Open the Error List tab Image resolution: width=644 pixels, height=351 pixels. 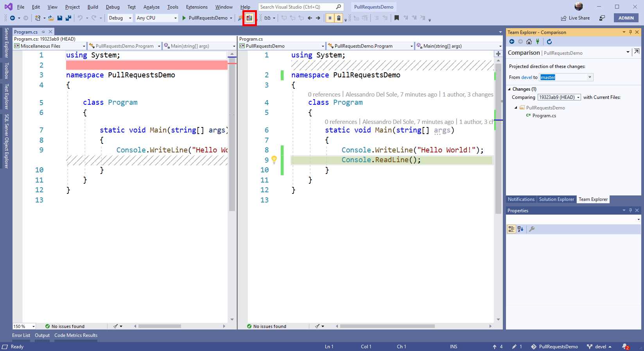pos(21,335)
